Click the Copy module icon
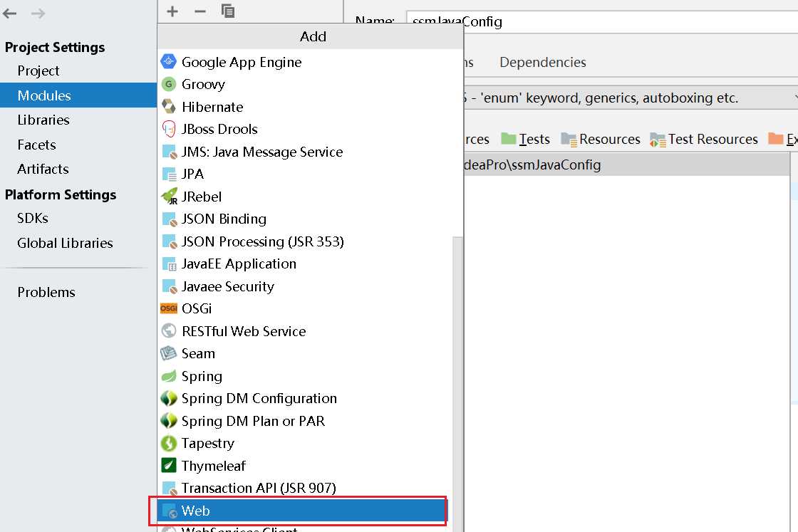The image size is (798, 532). click(x=228, y=11)
